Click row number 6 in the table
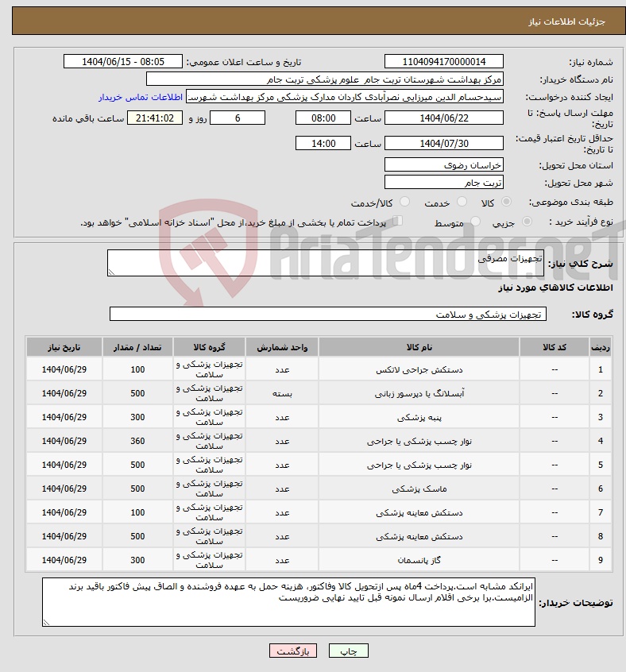This screenshot has height=672, width=626. pyautogui.click(x=601, y=489)
